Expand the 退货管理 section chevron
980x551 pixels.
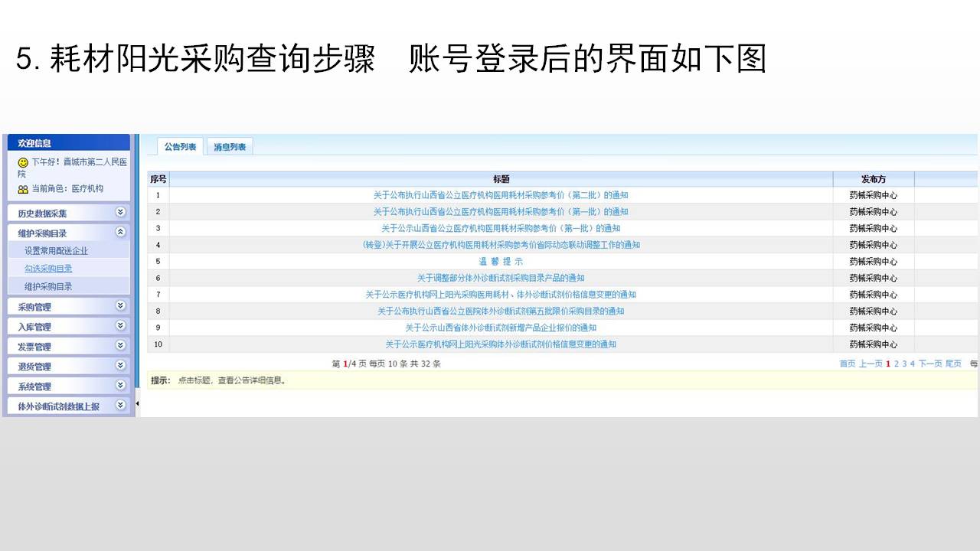point(120,366)
